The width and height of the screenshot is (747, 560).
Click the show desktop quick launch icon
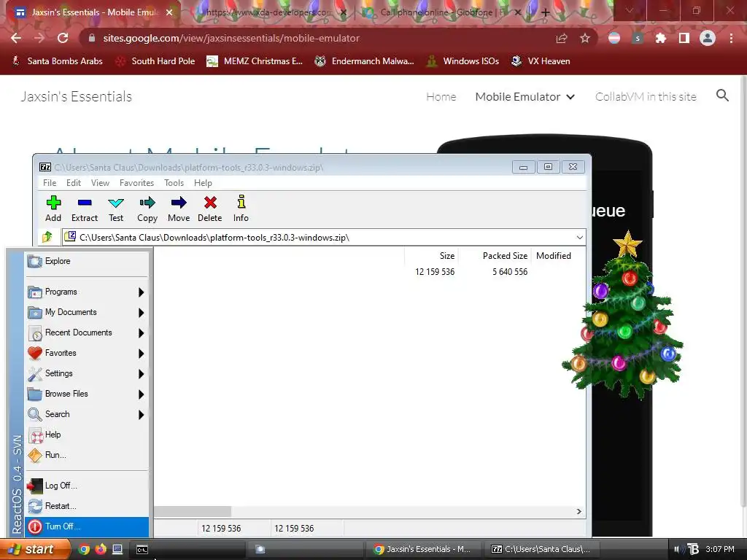(117, 549)
